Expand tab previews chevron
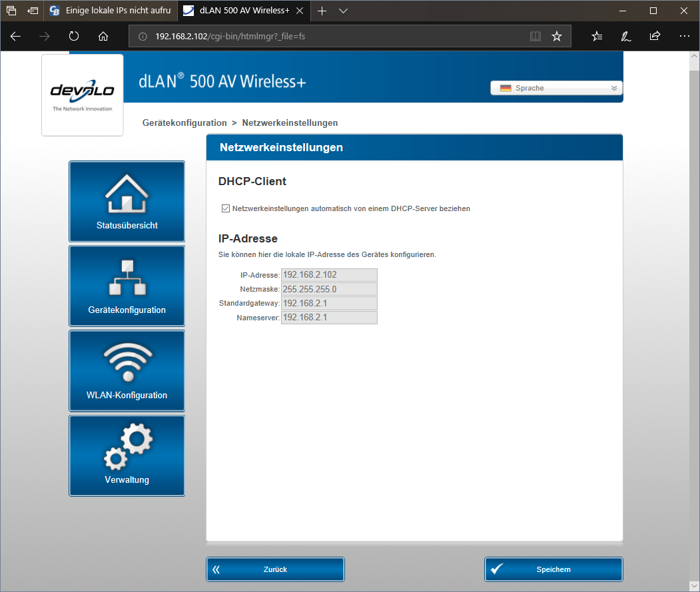The height and width of the screenshot is (592, 700). point(343,11)
